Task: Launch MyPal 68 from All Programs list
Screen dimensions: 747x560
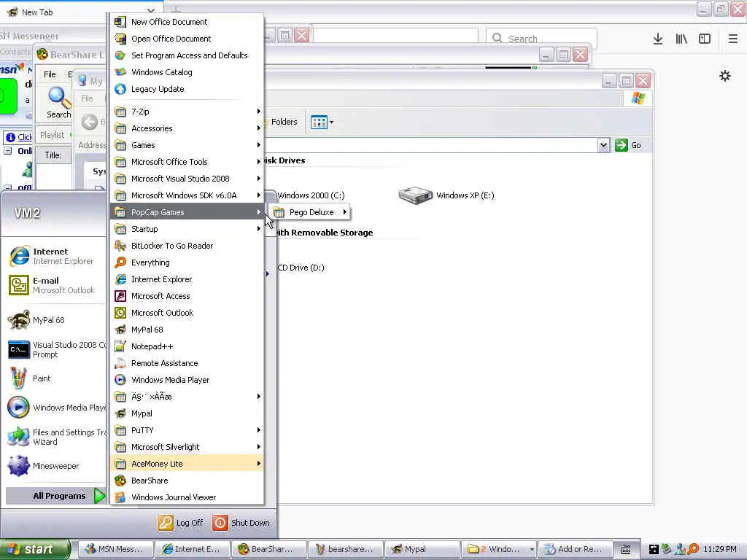Action: (187, 330)
